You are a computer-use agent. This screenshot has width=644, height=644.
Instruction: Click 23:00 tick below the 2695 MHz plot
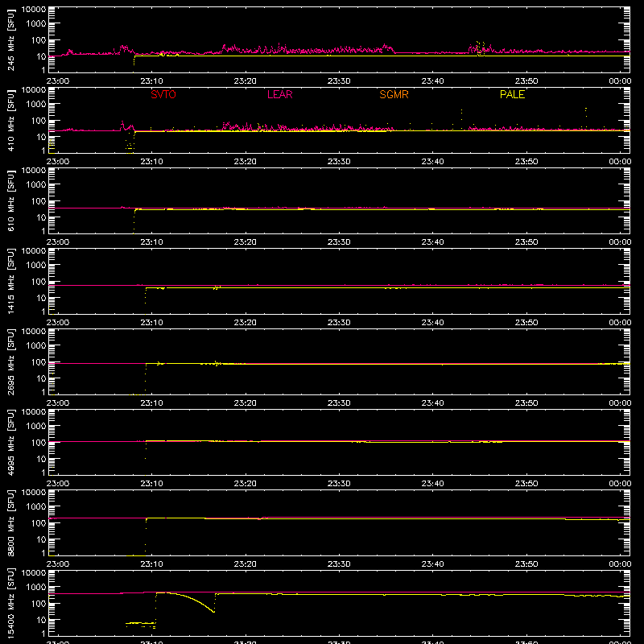coord(58,403)
